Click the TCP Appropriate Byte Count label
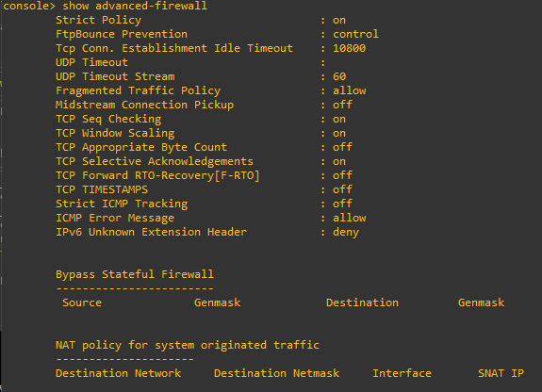542x392 pixels. tap(141, 147)
